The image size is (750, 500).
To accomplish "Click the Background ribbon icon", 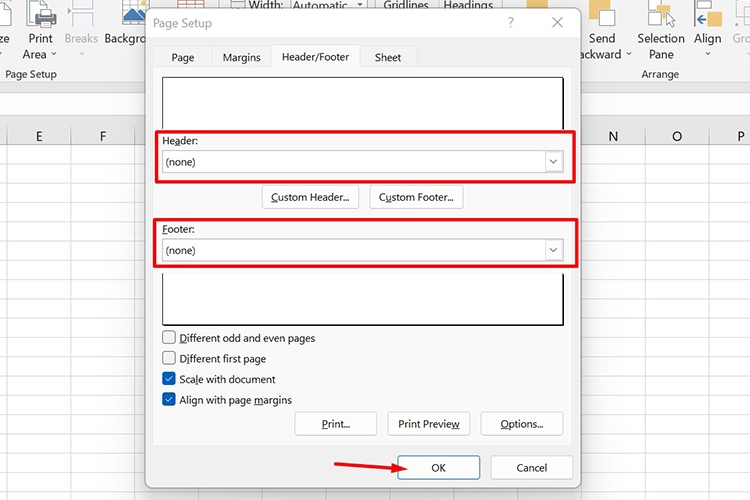I will pyautogui.click(x=133, y=13).
